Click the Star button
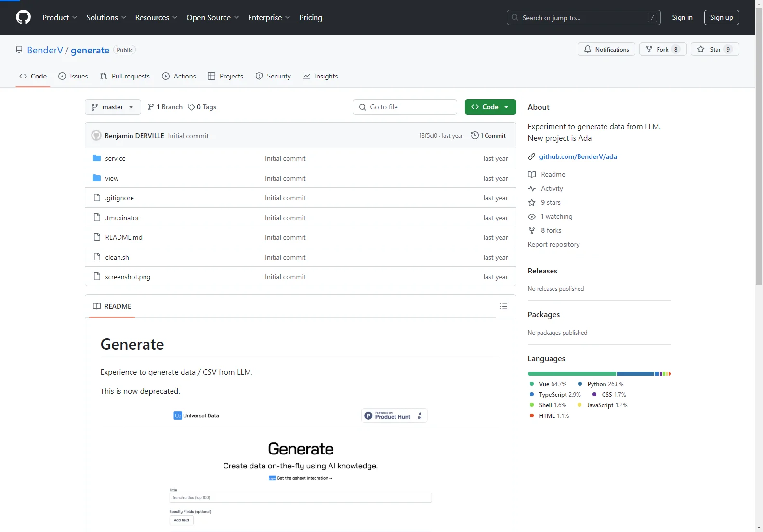Image resolution: width=763 pixels, height=532 pixels. [x=715, y=49]
